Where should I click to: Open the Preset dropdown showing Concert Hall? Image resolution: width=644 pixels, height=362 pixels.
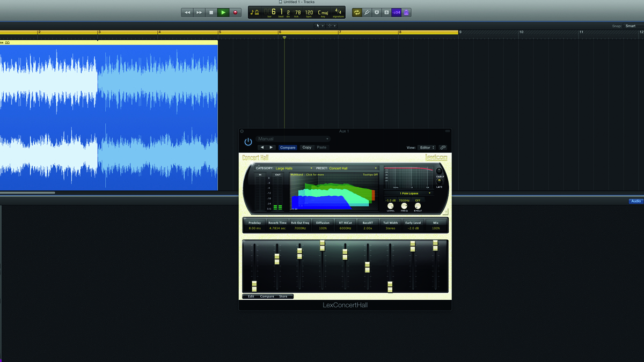[x=353, y=168]
